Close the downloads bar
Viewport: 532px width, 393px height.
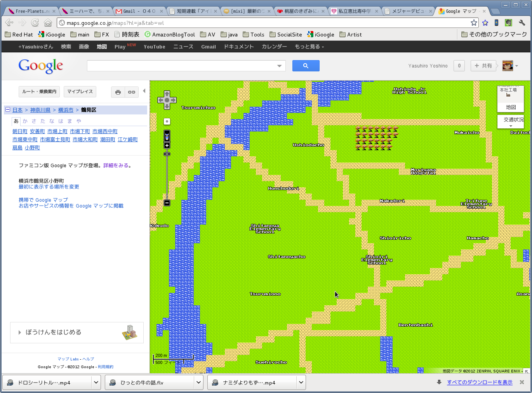[x=522, y=382]
